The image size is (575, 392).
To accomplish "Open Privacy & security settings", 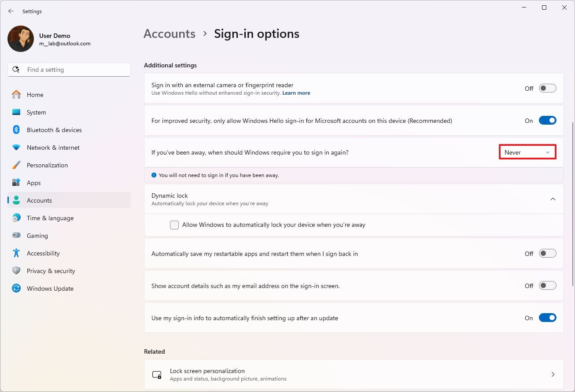I will click(51, 271).
